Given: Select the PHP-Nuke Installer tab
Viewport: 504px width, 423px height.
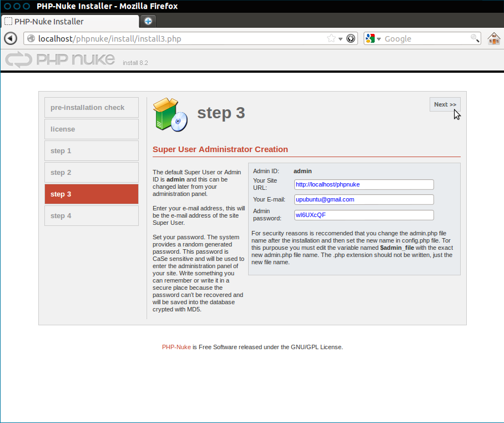Looking at the screenshot, I should (70, 22).
